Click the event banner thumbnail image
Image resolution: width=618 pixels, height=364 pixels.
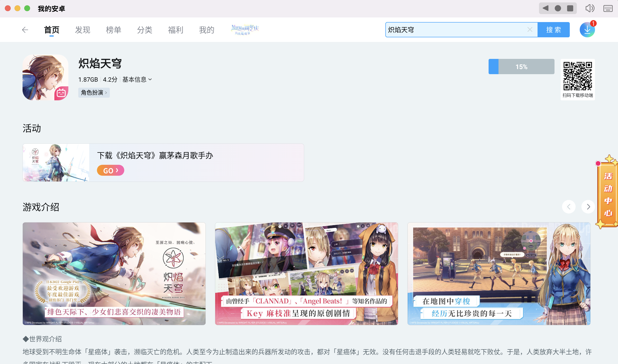(x=56, y=163)
